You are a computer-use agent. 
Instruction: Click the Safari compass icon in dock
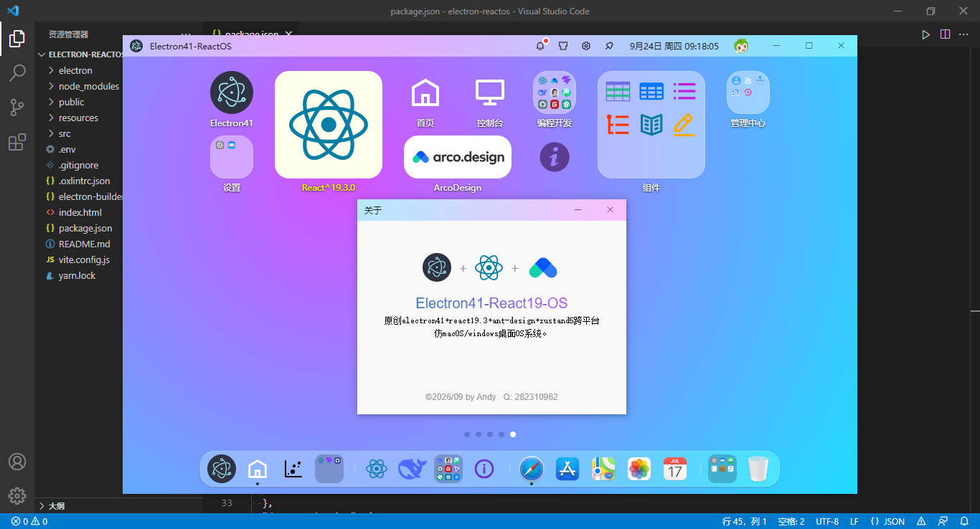(532, 469)
